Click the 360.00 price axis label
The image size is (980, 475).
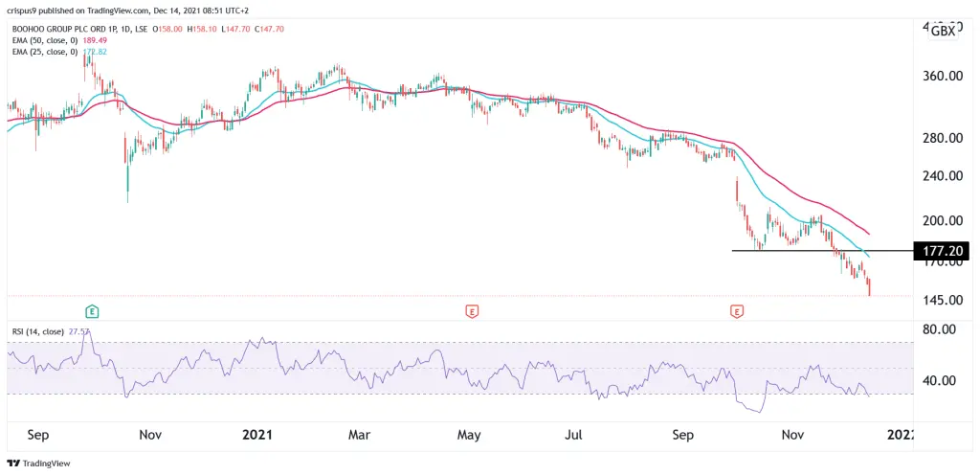click(x=942, y=77)
